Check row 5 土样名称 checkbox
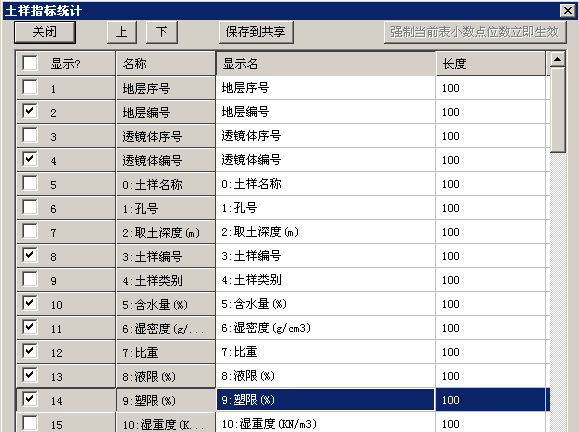This screenshot has height=432, width=579. (x=30, y=183)
